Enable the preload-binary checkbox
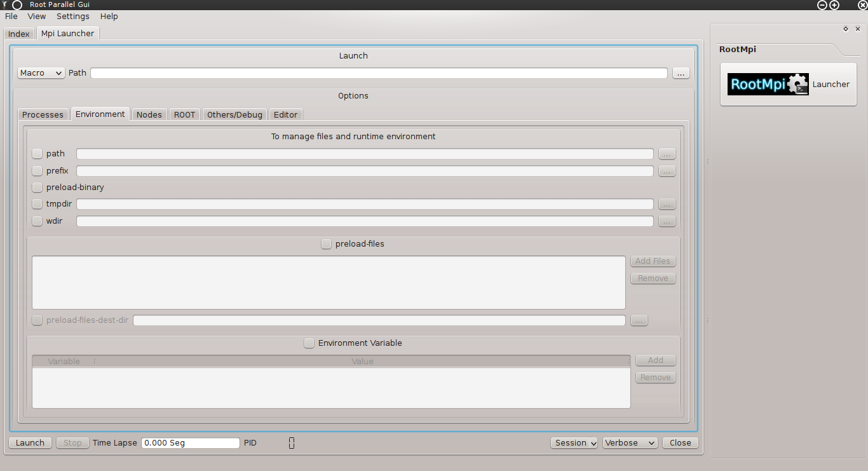Image resolution: width=868 pixels, height=471 pixels. coord(37,188)
